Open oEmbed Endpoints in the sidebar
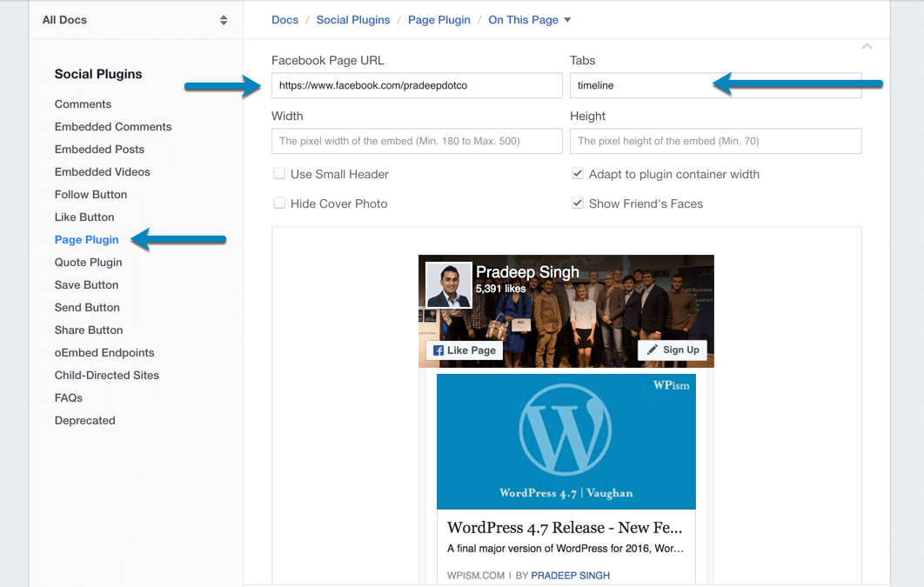 coord(104,353)
